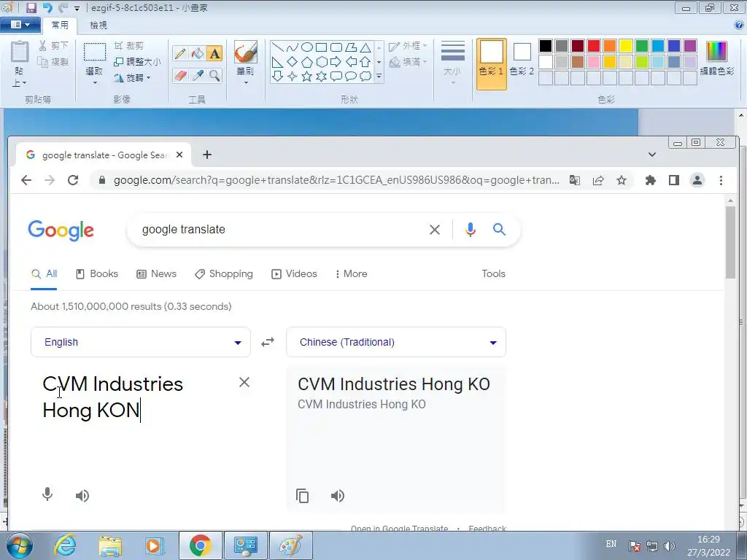
Task: Click the Paste clipboard icon in Paint
Action: [x=20, y=52]
